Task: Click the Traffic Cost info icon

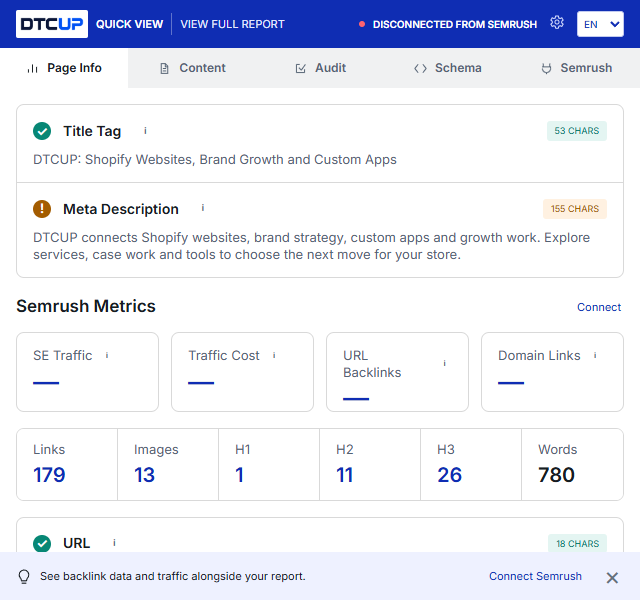Action: click(x=274, y=355)
